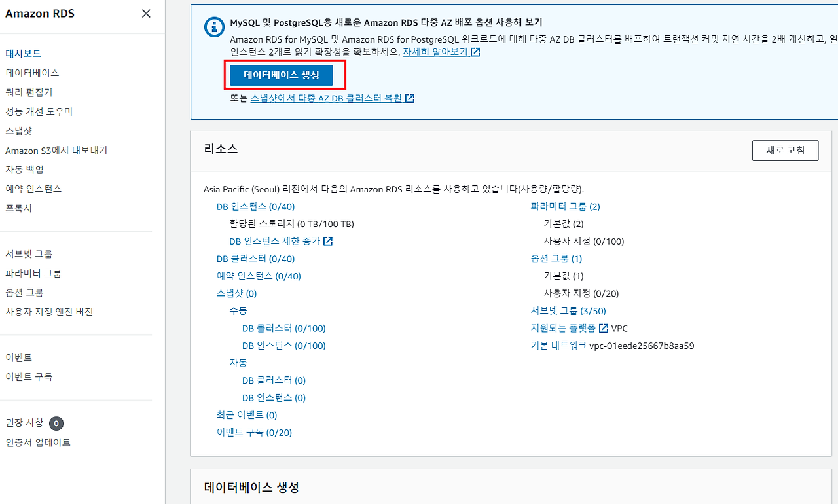Open 최근 이벤트 (0) link
This screenshot has width=838, height=504.
coord(247,415)
